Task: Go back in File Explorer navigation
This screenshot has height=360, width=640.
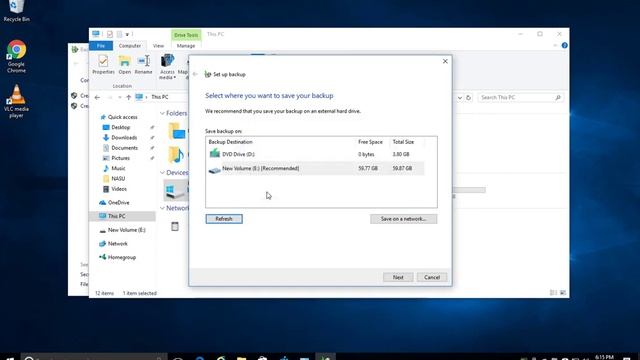Action: click(97, 97)
